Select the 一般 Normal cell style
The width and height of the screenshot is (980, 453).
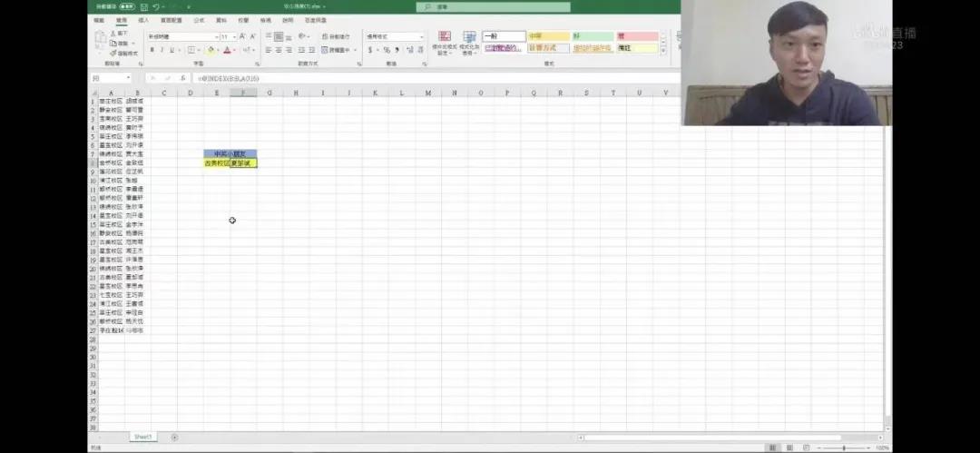(504, 36)
